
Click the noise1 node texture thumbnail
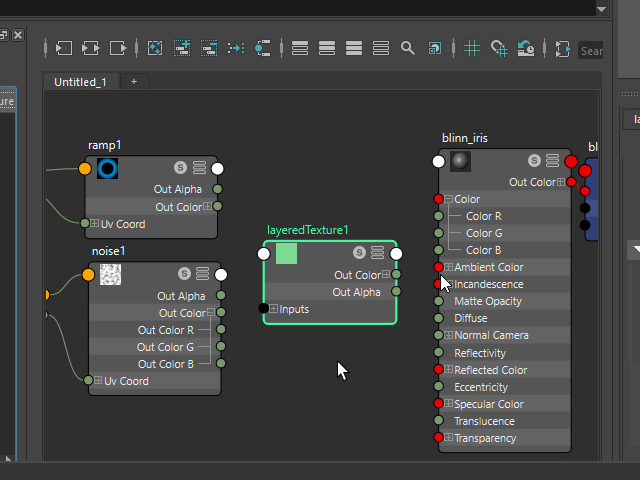(110, 274)
